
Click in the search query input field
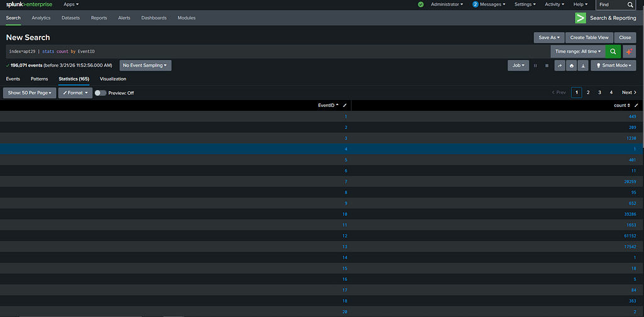277,51
